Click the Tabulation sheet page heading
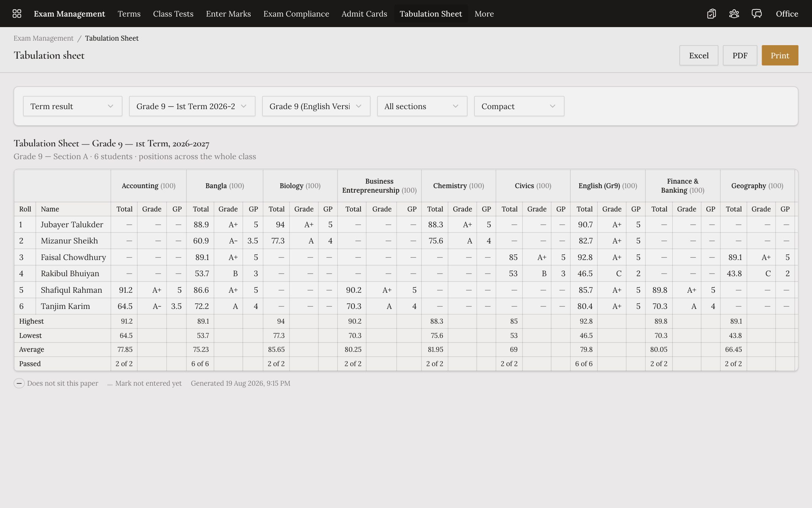The width and height of the screenshot is (812, 508). click(x=49, y=55)
